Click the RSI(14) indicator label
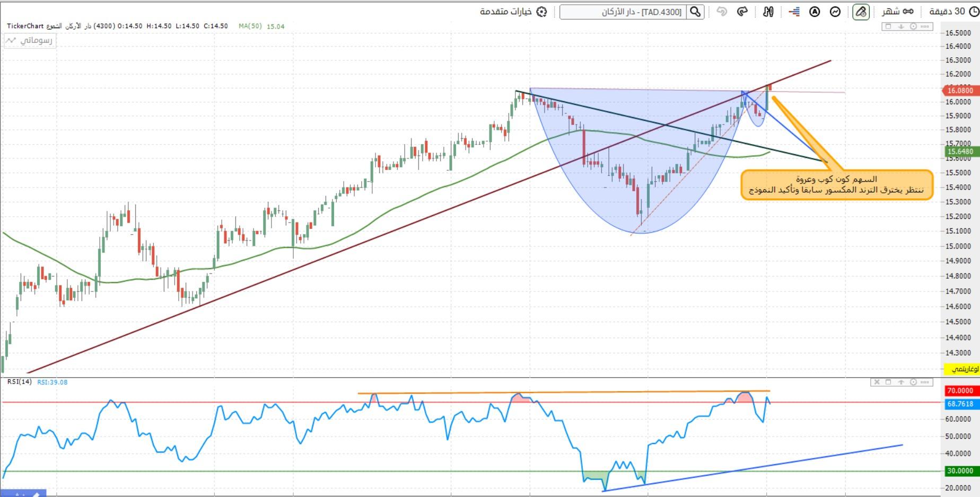 20,382
